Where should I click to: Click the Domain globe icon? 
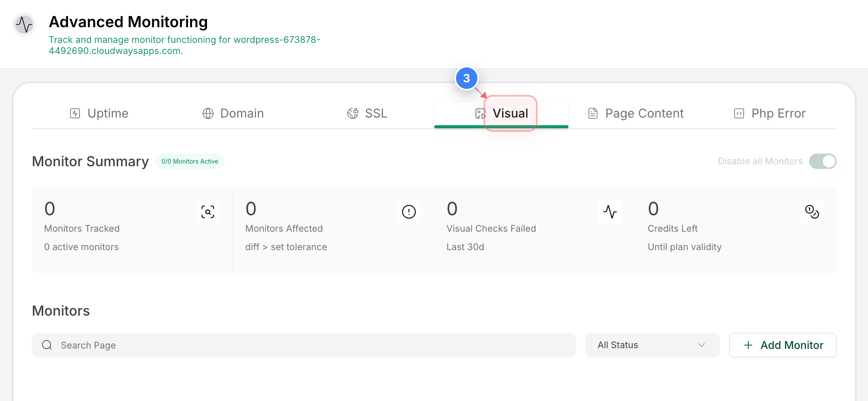point(208,113)
